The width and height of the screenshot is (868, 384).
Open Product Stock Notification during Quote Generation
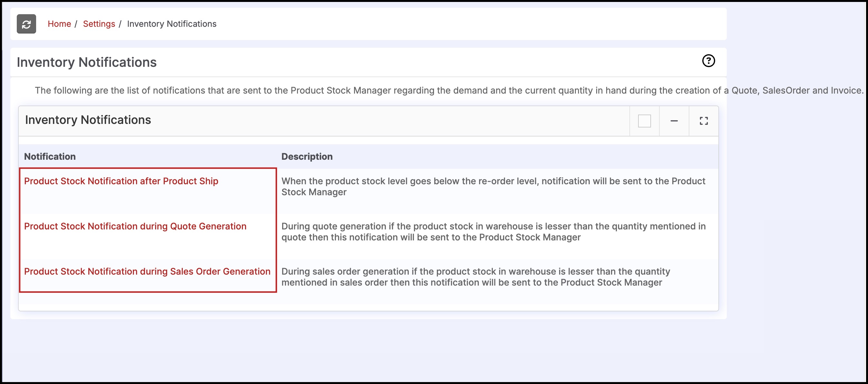(x=135, y=226)
